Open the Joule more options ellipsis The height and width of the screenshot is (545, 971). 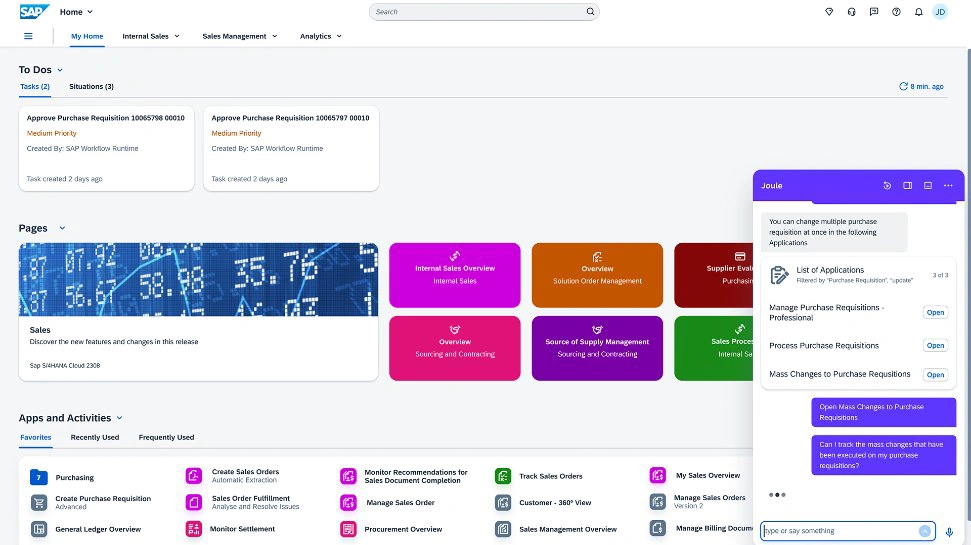tap(948, 185)
